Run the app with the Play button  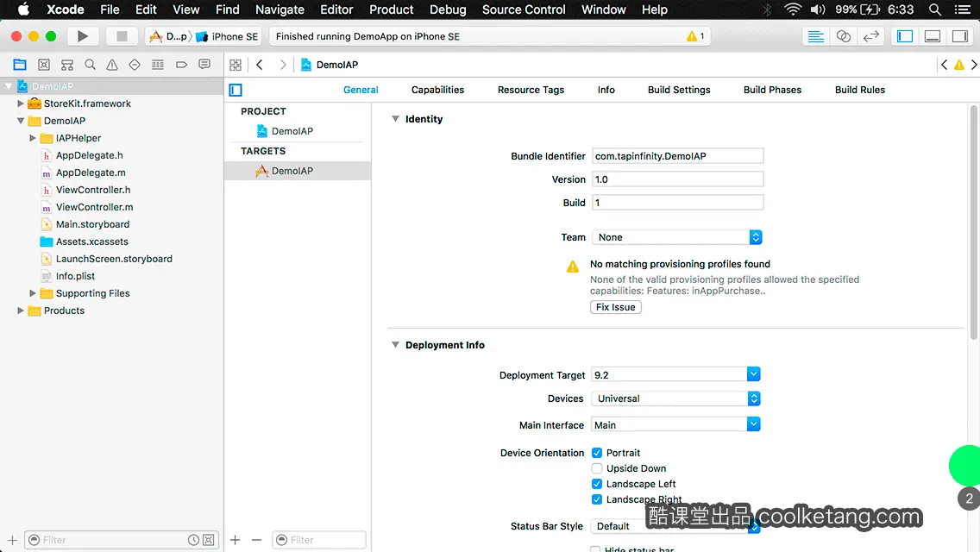(82, 36)
